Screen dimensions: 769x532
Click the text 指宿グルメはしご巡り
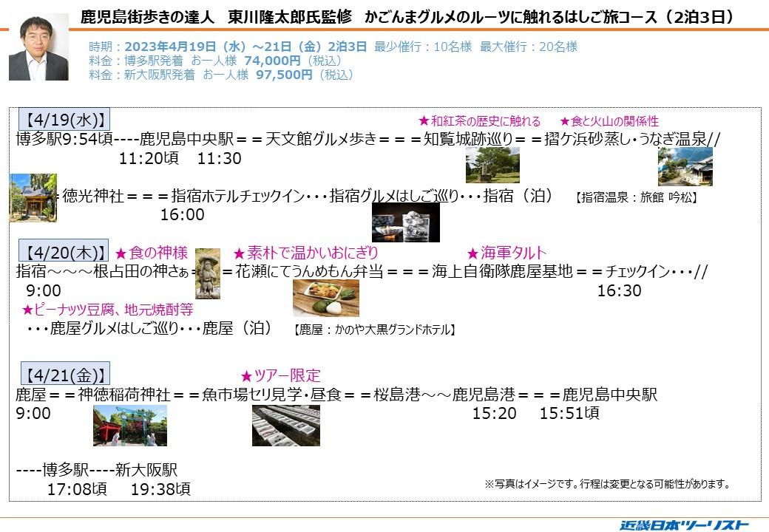(394, 196)
